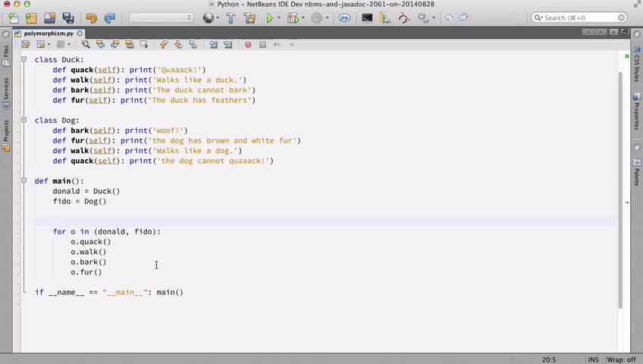Go to next bookmark icon
643x364 pixels.
(178, 44)
